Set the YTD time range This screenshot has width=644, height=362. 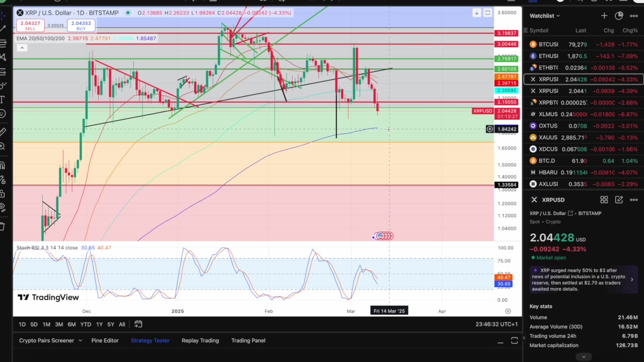tap(86, 324)
